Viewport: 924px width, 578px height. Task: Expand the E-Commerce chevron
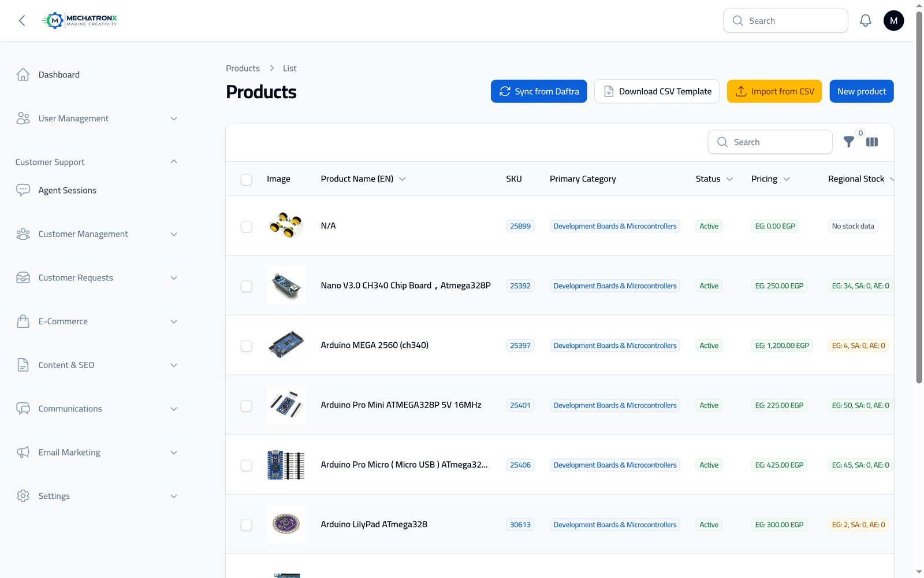point(174,321)
